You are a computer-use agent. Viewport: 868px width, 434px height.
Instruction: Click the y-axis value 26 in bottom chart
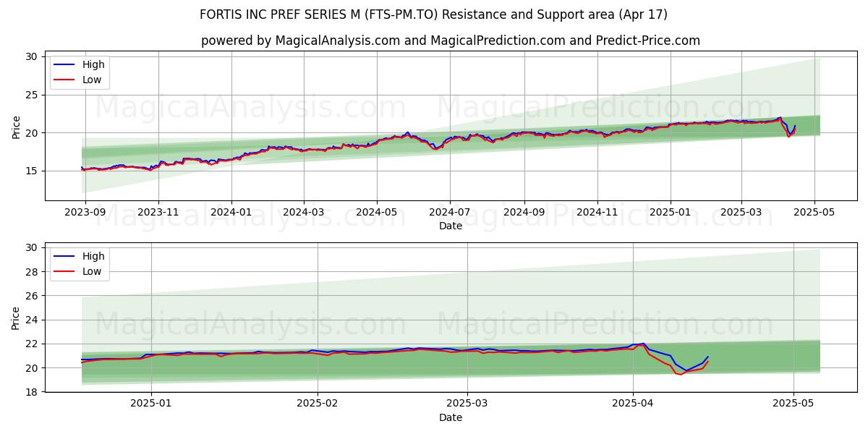pos(33,296)
